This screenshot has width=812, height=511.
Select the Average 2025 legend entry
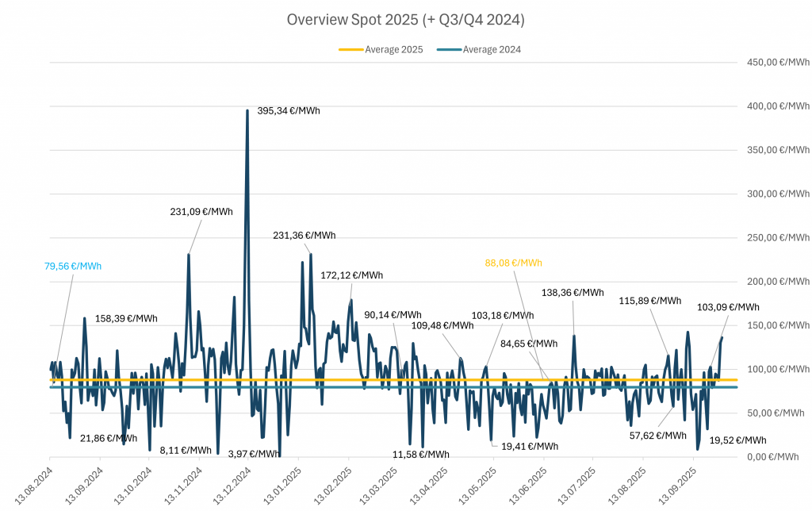[393, 49]
